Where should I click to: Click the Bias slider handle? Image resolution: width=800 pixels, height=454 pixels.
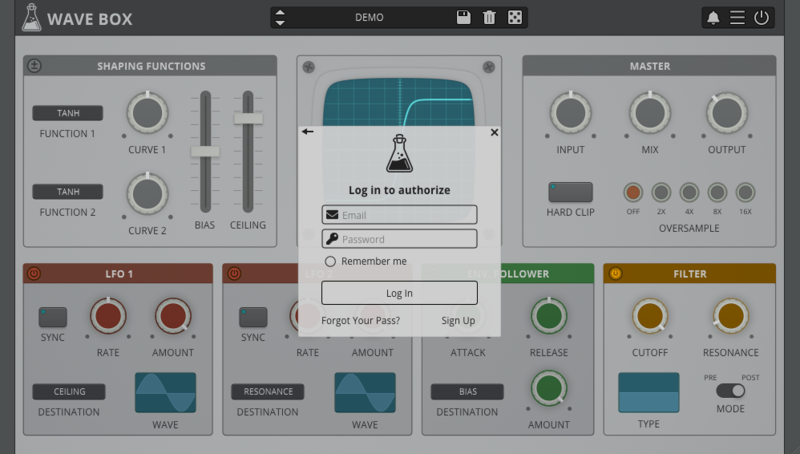205,151
